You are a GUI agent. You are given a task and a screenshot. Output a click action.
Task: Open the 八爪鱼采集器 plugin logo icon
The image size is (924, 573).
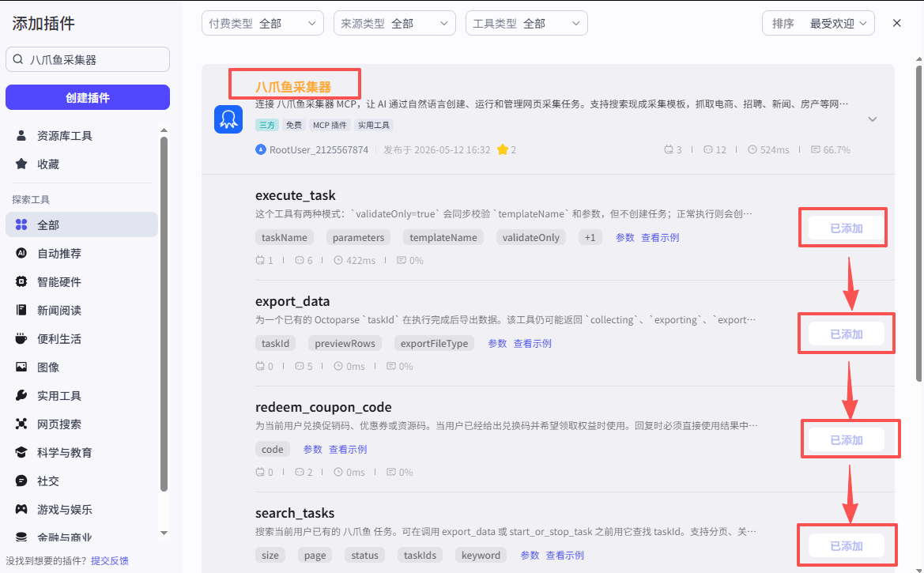(x=228, y=119)
